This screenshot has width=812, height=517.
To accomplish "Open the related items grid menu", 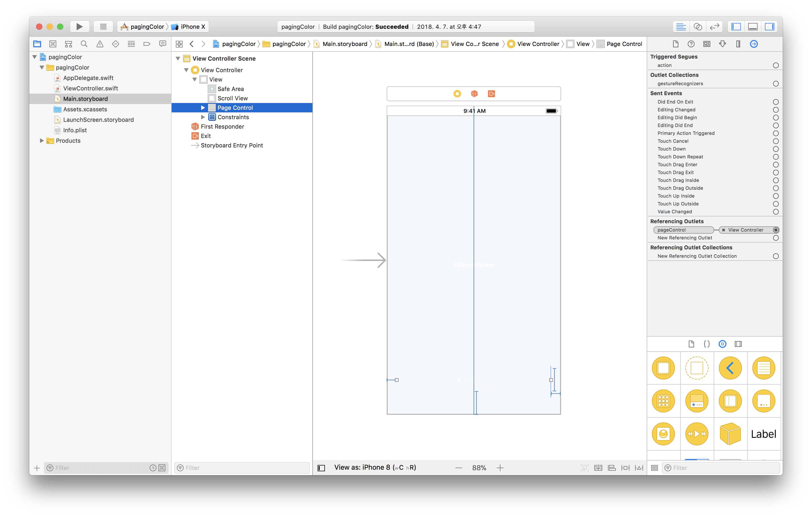I will 179,44.
